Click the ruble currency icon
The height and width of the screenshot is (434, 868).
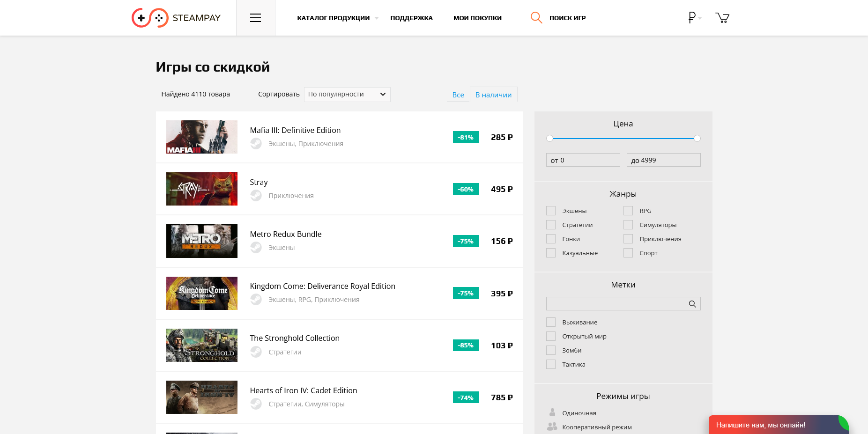(692, 17)
